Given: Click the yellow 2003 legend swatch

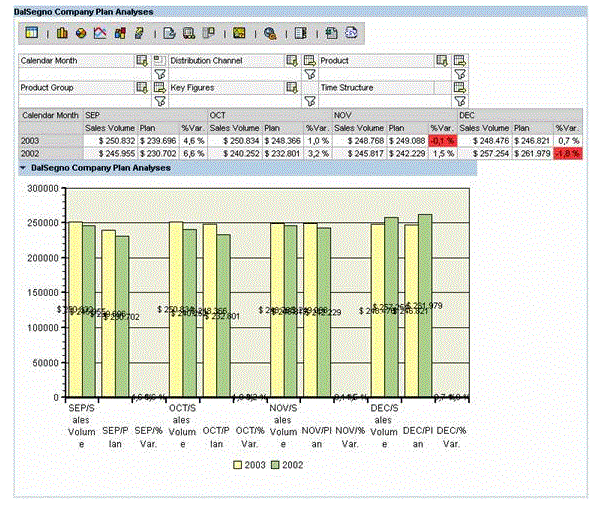Looking at the screenshot, I should tap(238, 465).
